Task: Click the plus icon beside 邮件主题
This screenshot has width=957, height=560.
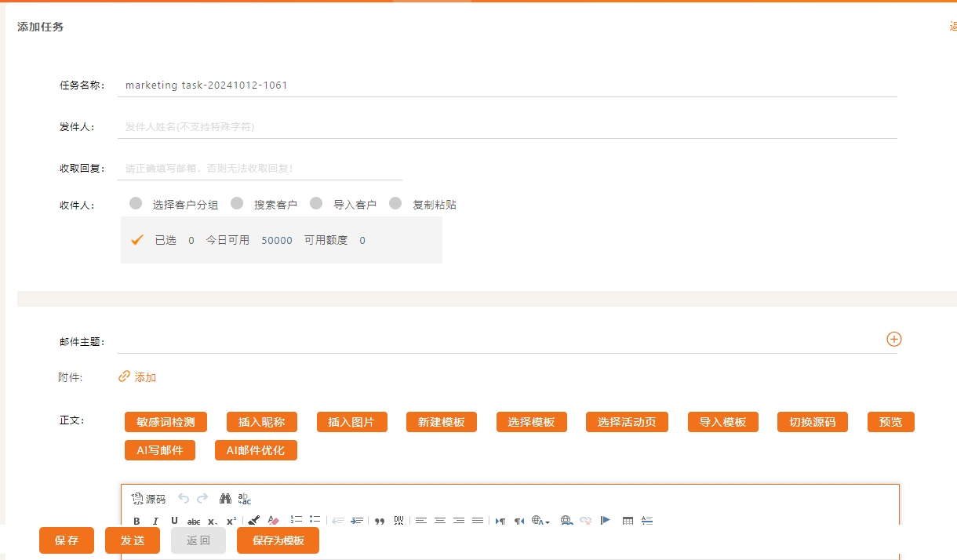Action: coord(894,339)
